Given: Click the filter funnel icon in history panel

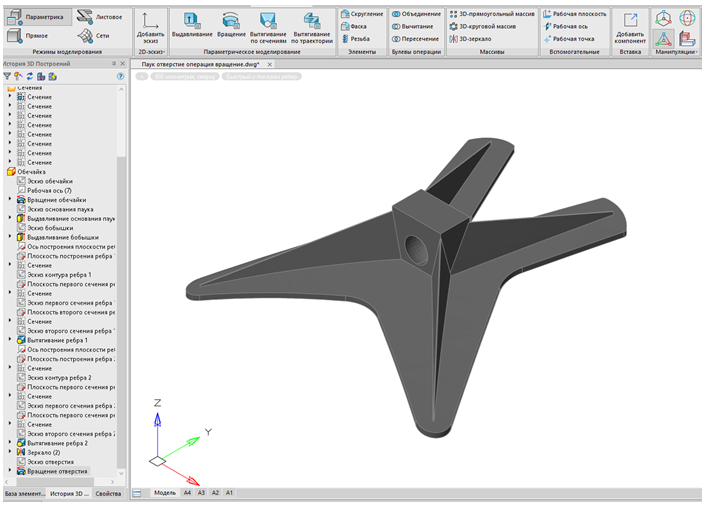Looking at the screenshot, I should click(7, 76).
